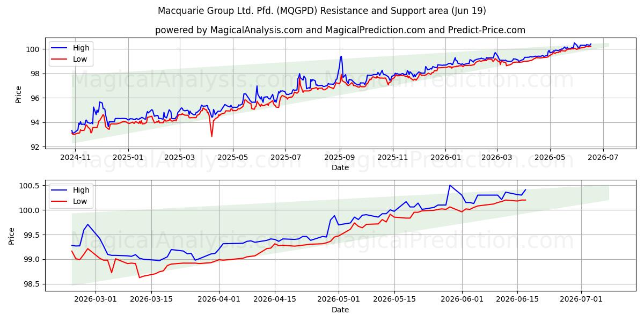644x322 pixels.
Task: Click the '92' price tick on top chart
Action: (36, 147)
